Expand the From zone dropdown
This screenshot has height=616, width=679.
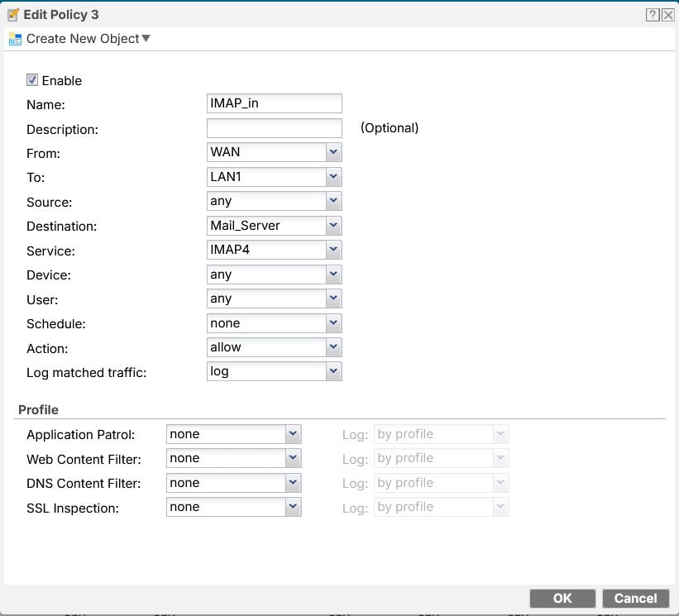274,152
